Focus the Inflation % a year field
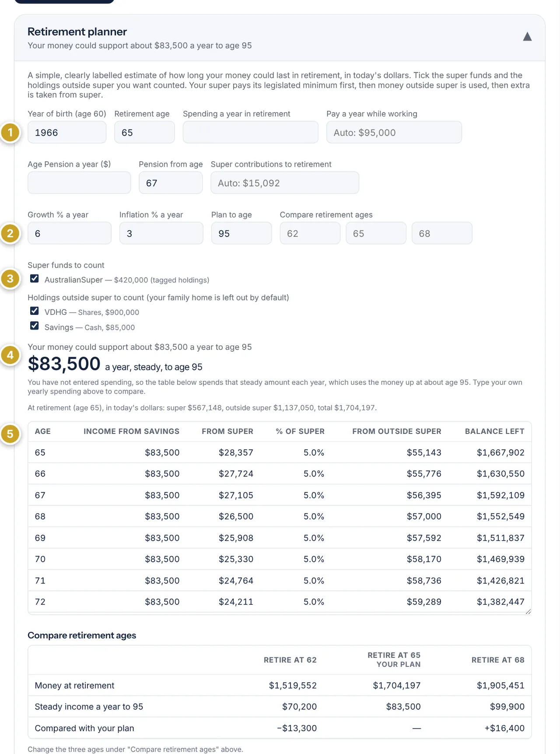Screen dimensions: 560x754 [161, 233]
